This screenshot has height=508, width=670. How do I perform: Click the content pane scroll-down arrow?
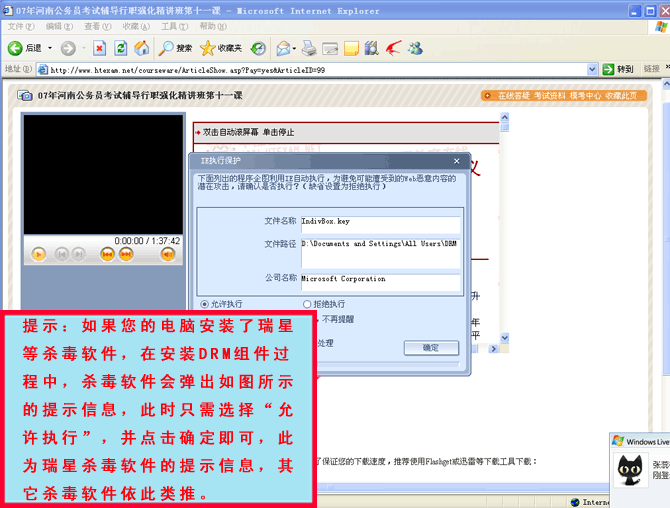[x=505, y=338]
